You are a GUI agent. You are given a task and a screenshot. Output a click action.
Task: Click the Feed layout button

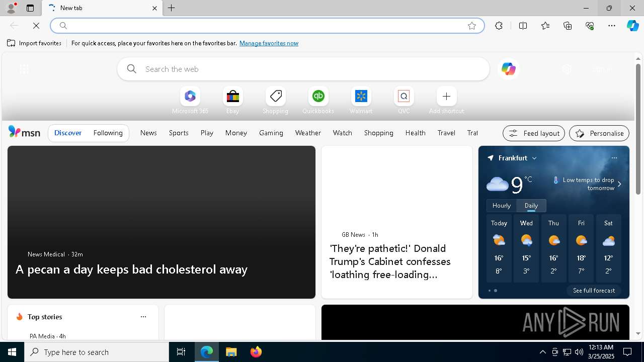pyautogui.click(x=534, y=133)
